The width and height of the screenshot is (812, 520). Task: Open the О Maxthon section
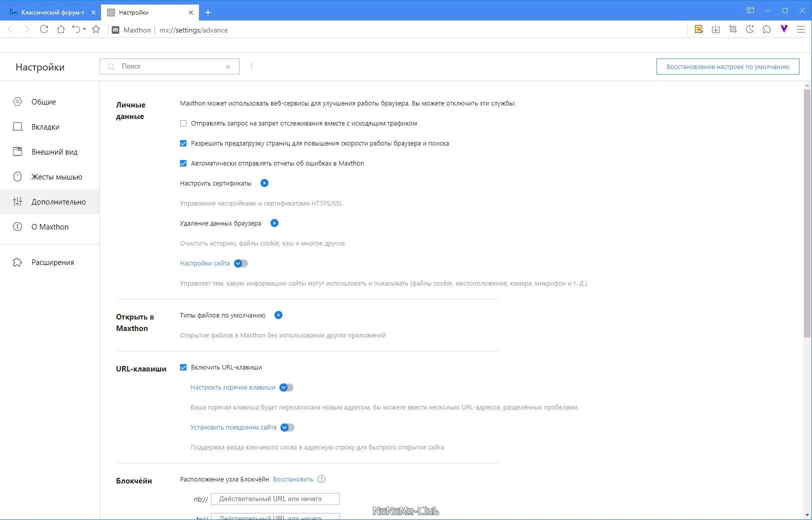coord(49,226)
